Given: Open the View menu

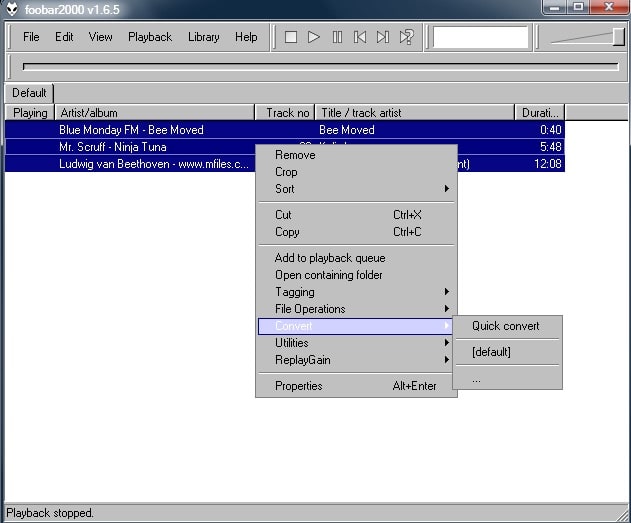Looking at the screenshot, I should point(100,37).
